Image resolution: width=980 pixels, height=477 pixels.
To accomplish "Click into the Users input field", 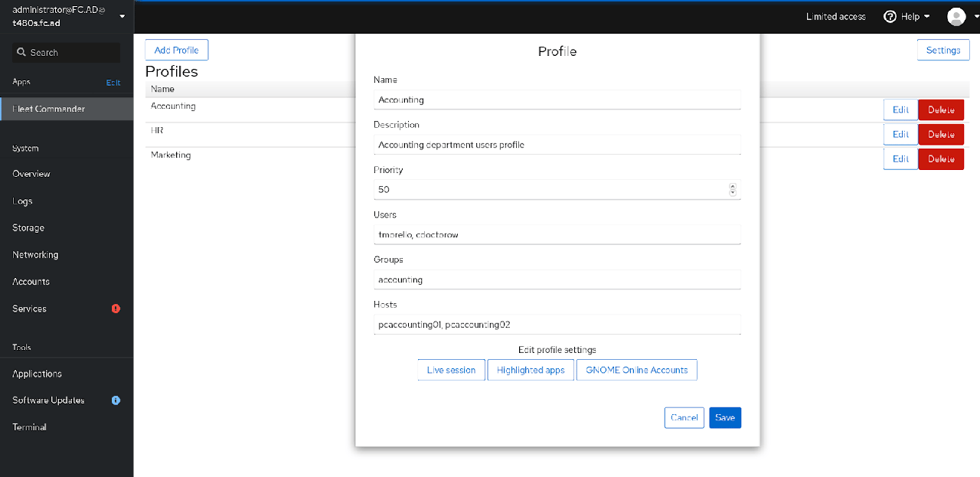I will [557, 234].
